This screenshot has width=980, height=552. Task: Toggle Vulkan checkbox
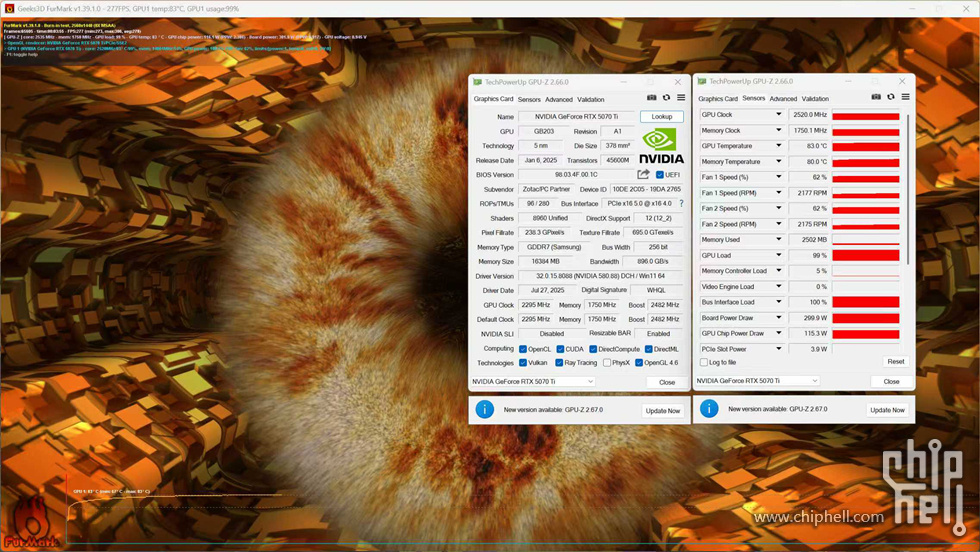522,363
